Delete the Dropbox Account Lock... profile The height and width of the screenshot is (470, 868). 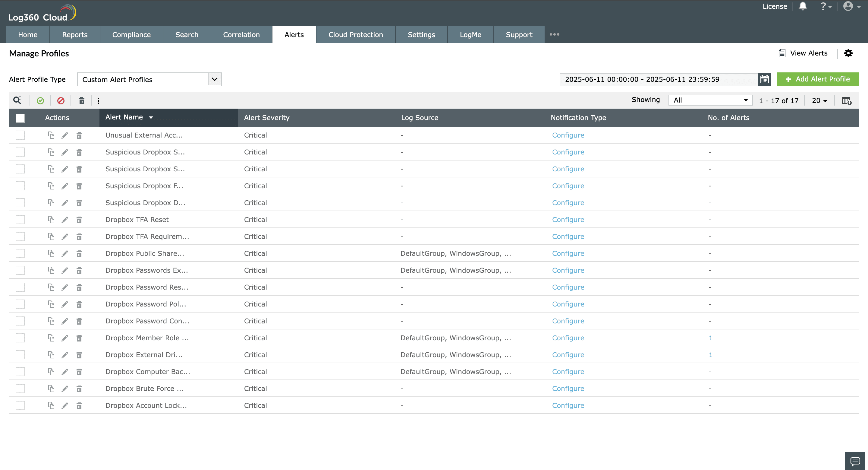tap(79, 406)
